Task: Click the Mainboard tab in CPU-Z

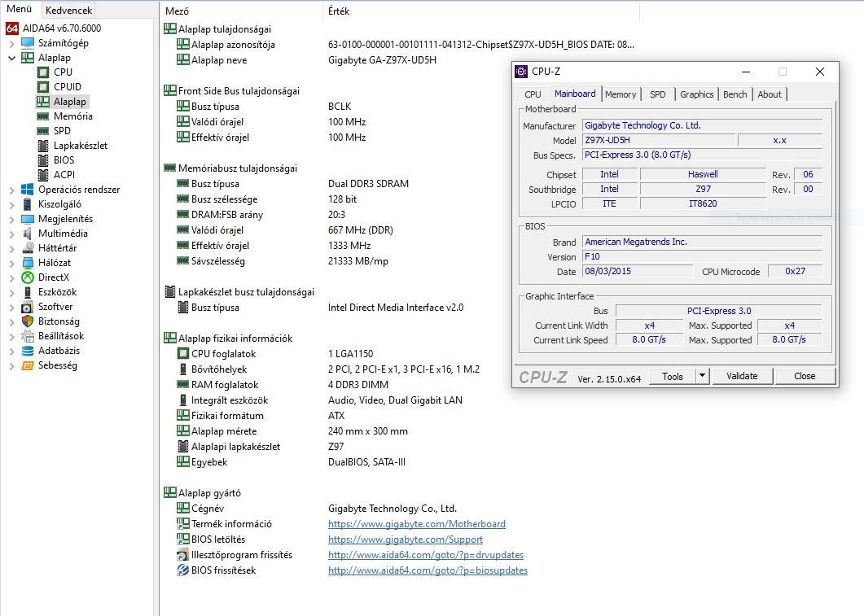Action: [x=575, y=94]
